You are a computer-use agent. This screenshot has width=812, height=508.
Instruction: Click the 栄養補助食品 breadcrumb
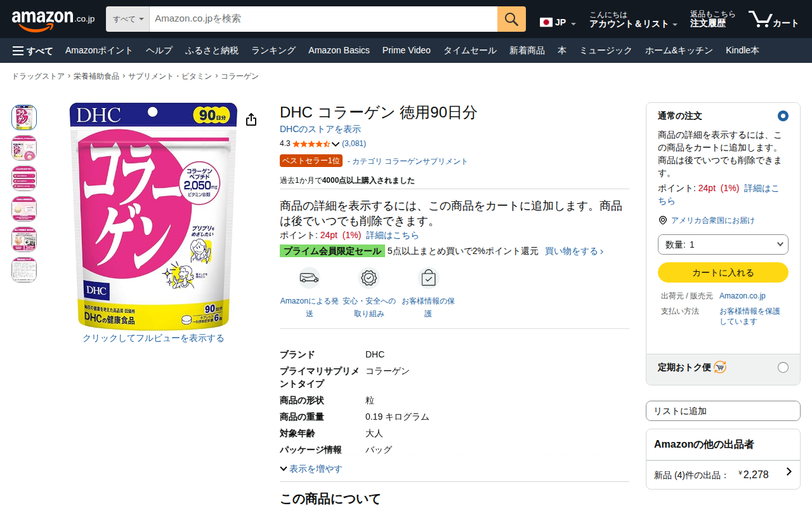tap(96, 76)
